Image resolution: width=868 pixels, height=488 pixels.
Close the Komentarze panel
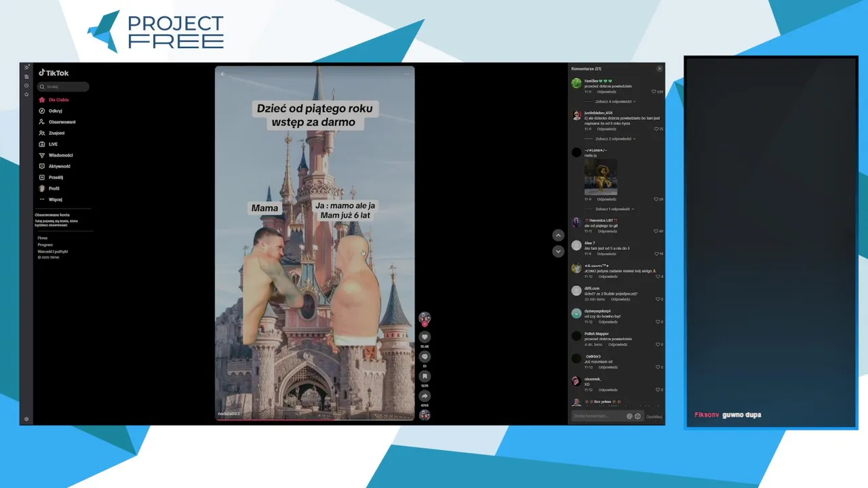click(x=659, y=68)
